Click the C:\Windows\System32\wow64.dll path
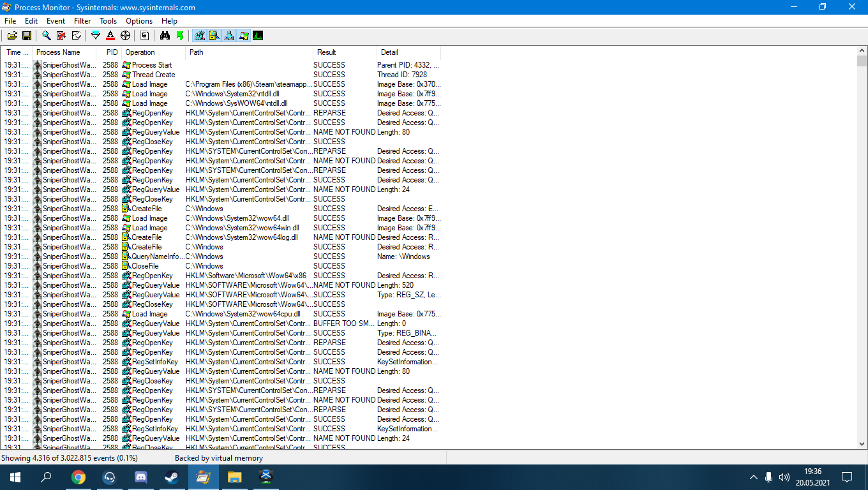This screenshot has height=490, width=868. [x=237, y=218]
